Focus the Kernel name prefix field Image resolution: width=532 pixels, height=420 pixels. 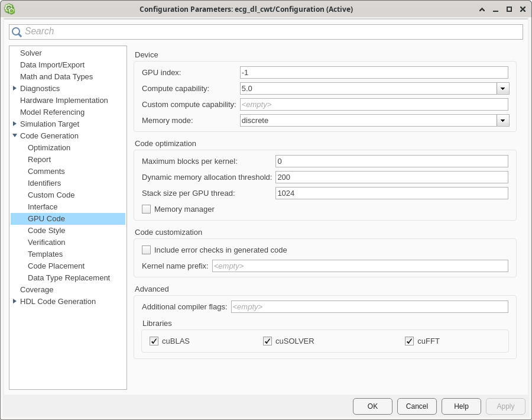(x=359, y=266)
